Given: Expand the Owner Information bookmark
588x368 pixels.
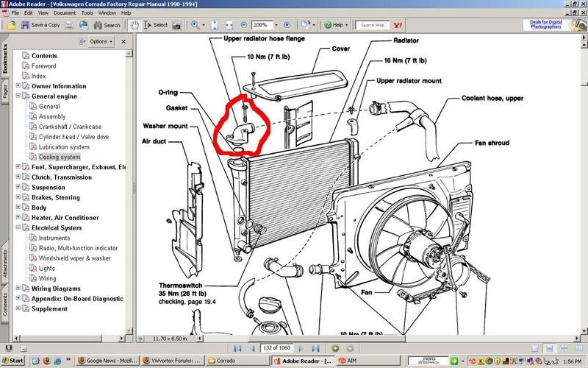Looking at the screenshot, I should click(18, 85).
